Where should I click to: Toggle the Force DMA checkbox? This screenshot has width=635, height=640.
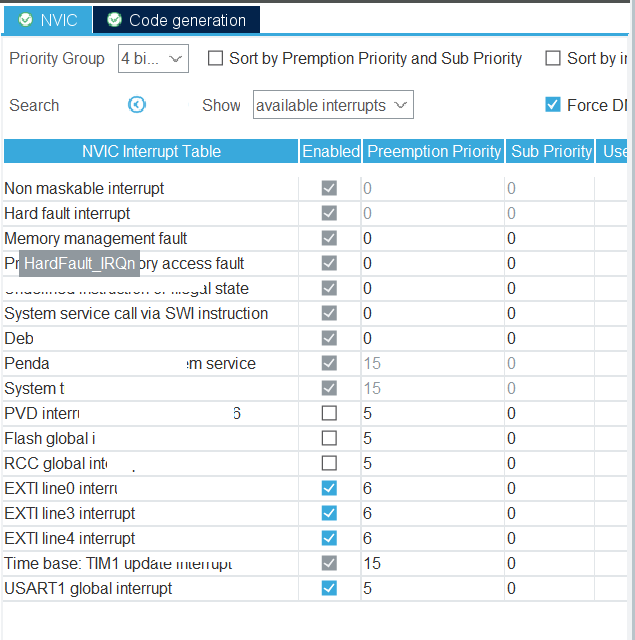[552, 105]
